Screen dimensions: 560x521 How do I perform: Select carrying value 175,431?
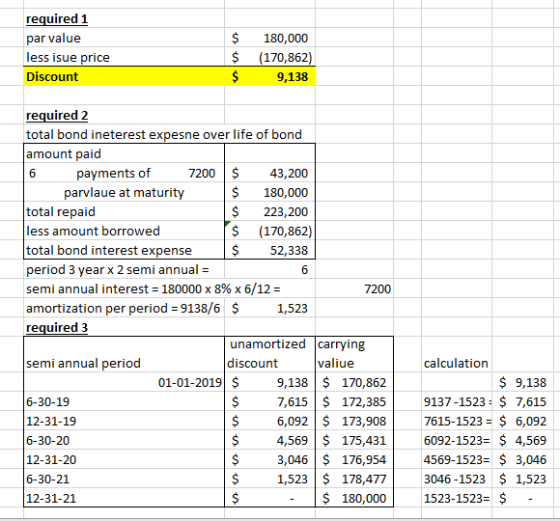(354, 440)
